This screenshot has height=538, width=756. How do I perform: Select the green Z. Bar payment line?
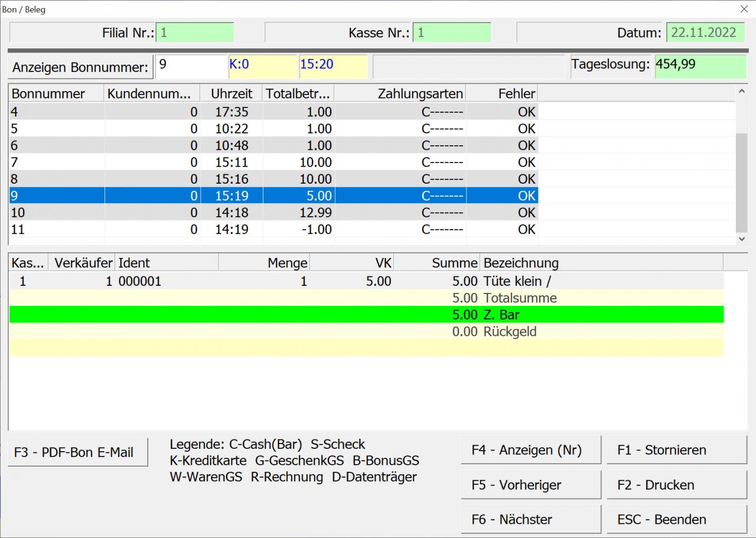pos(366,315)
